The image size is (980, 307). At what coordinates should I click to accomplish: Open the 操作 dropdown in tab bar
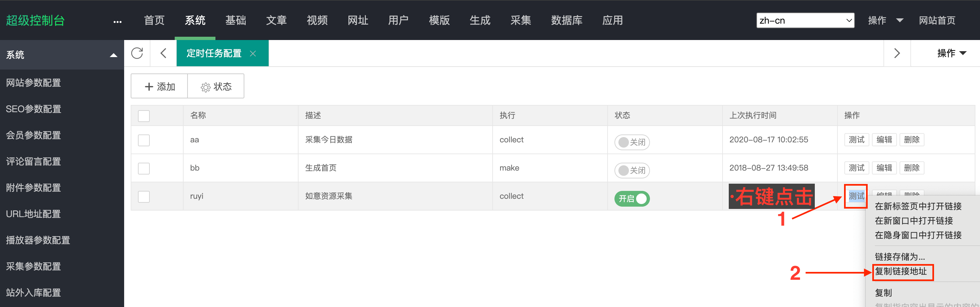click(951, 53)
